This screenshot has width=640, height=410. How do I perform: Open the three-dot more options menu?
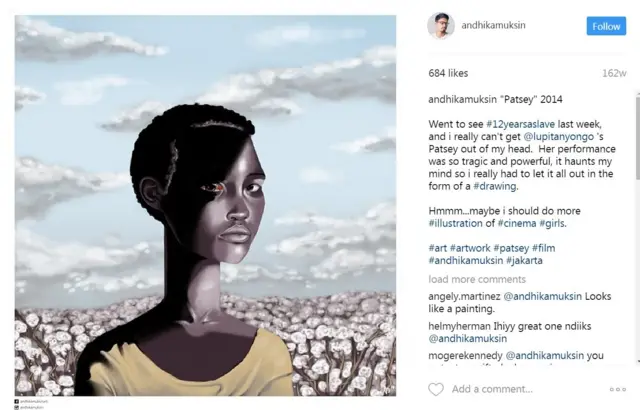618,390
